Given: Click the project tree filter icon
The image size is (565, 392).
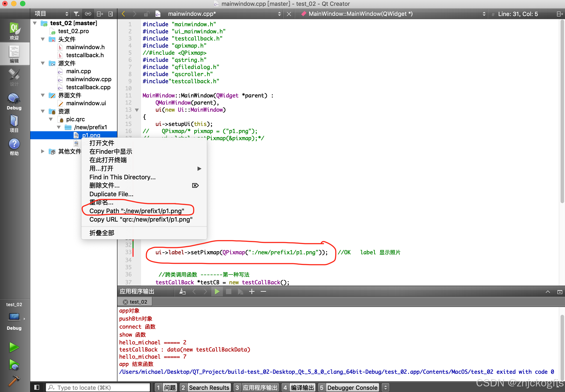Looking at the screenshot, I should tap(77, 14).
